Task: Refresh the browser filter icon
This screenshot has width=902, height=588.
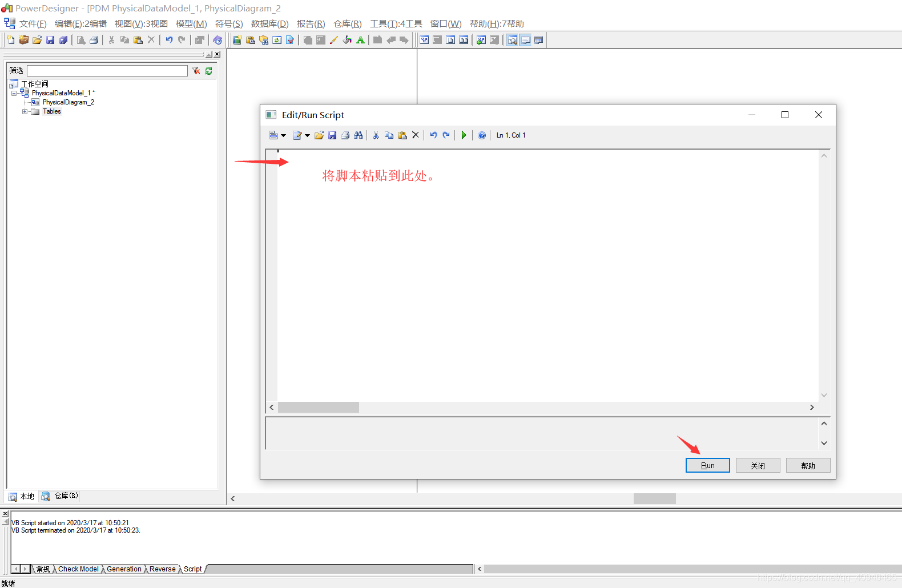Action: (209, 71)
